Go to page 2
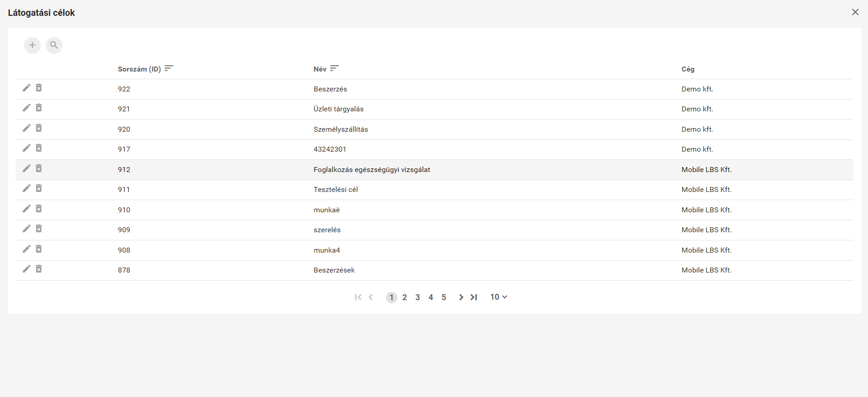The width and height of the screenshot is (868, 397). click(x=405, y=297)
